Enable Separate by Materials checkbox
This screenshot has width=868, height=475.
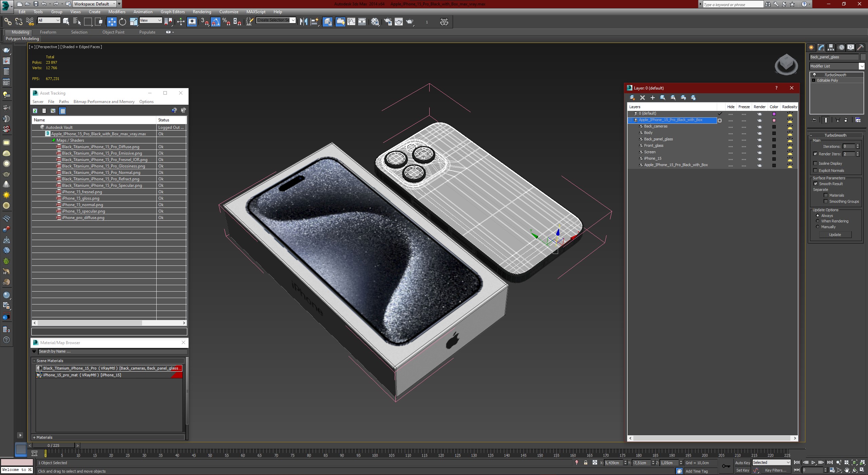[x=826, y=195]
